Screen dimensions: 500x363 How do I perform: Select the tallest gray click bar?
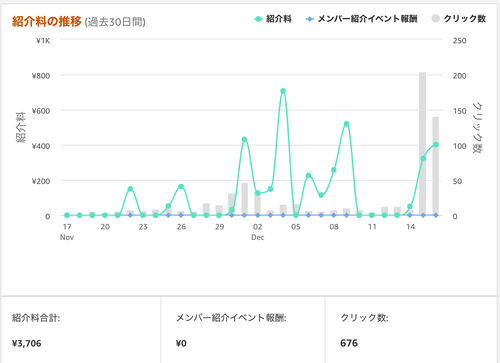click(x=422, y=144)
